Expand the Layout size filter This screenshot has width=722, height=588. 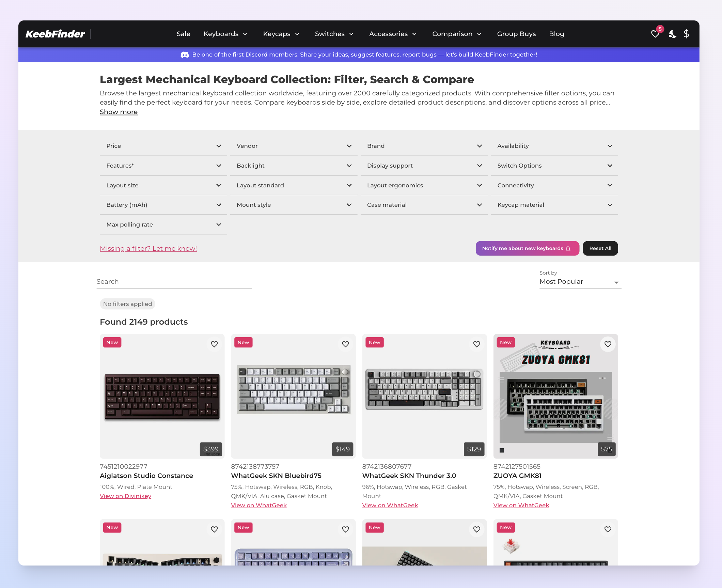(x=163, y=185)
